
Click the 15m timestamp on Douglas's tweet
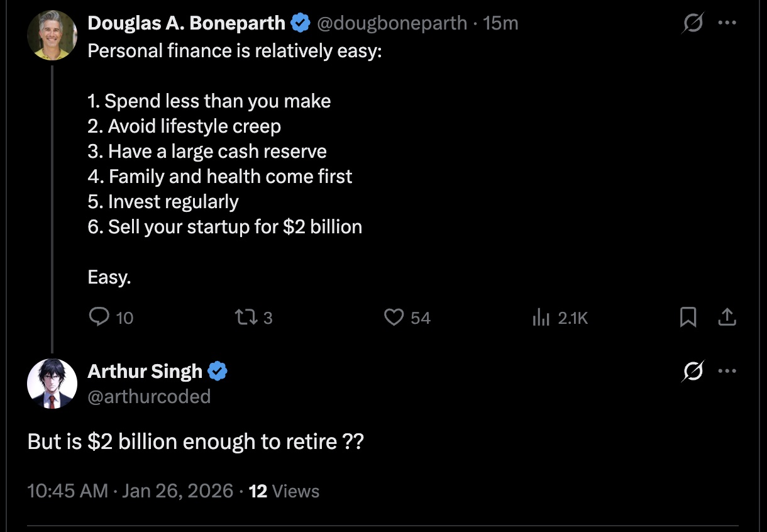point(501,23)
